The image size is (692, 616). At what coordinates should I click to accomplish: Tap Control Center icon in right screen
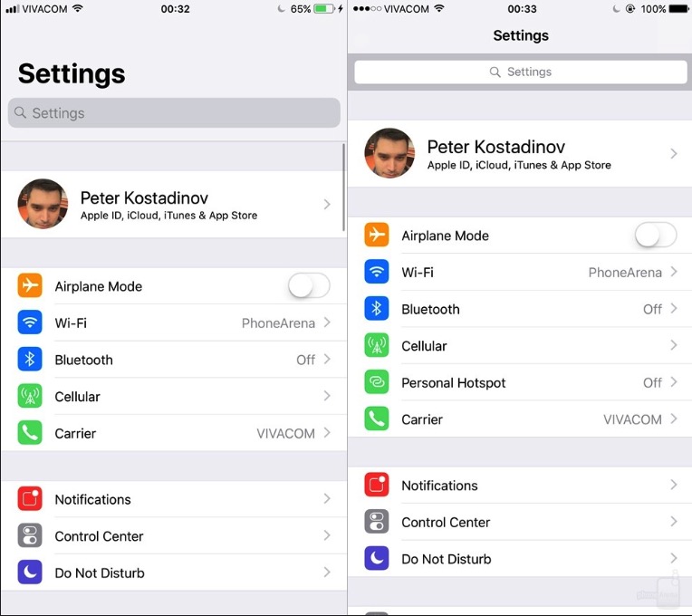pyautogui.click(x=377, y=522)
